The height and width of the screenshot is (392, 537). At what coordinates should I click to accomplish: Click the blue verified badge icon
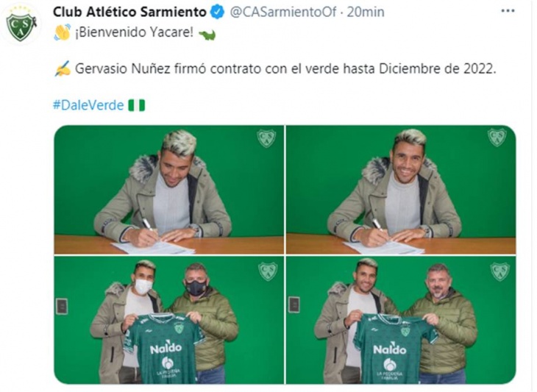(x=217, y=13)
